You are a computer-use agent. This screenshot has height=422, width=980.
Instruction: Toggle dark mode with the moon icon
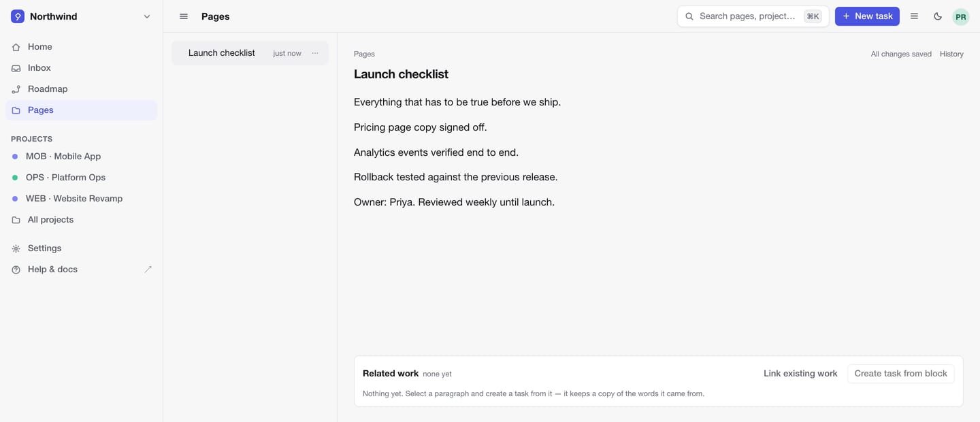pyautogui.click(x=938, y=16)
